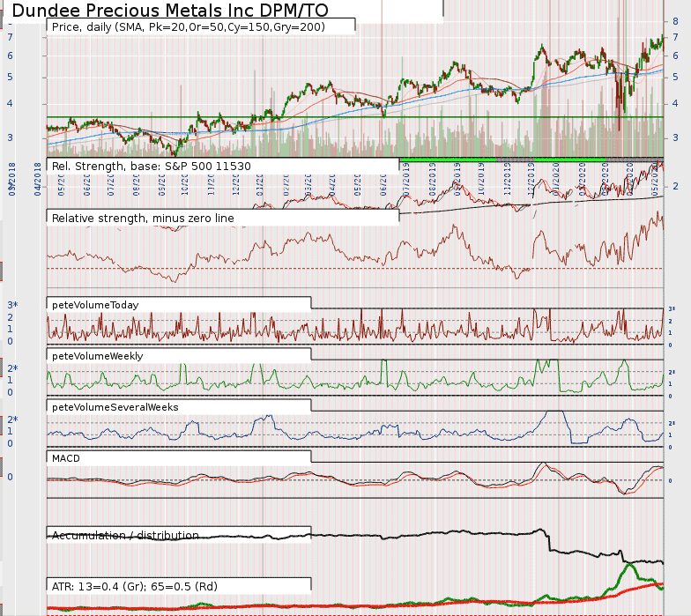The height and width of the screenshot is (616, 691).
Task: Select the Relative strength minus zero line label
Action: click(x=143, y=219)
